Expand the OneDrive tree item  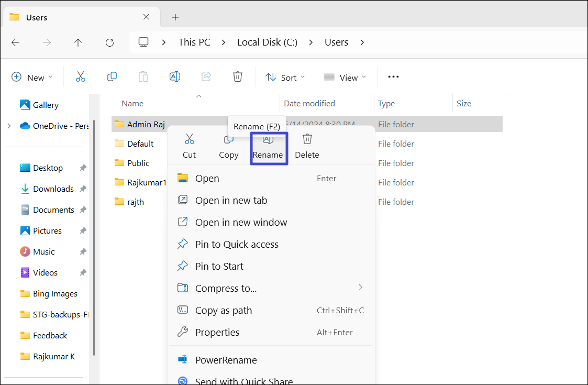tap(9, 126)
